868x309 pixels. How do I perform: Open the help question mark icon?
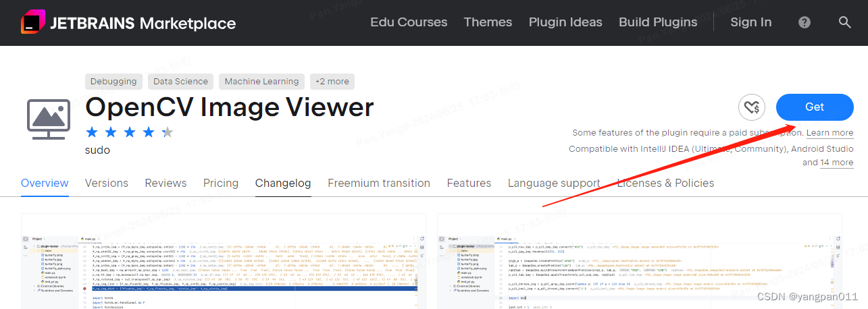pos(804,22)
